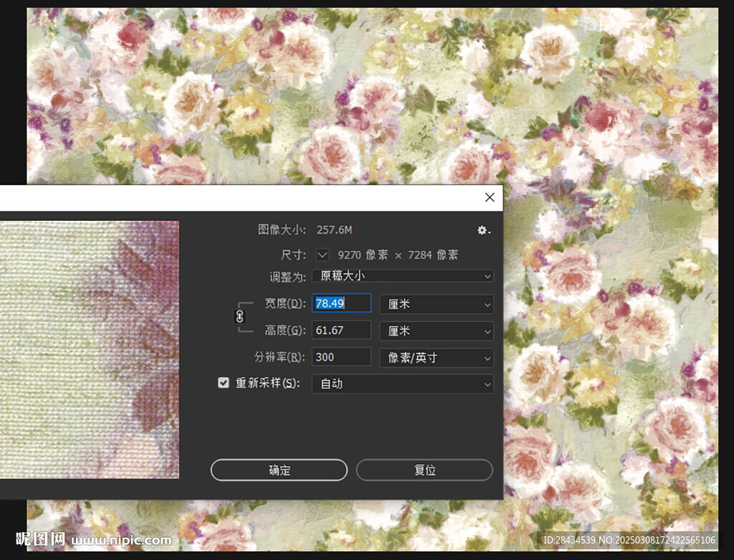Open the width unit 厘米 dropdown
Viewport: 734px width, 560px height.
437,304
